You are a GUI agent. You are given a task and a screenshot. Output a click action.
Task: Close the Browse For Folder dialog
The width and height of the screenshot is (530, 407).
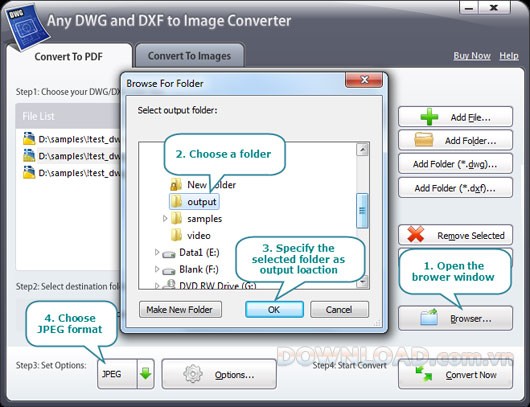click(364, 80)
